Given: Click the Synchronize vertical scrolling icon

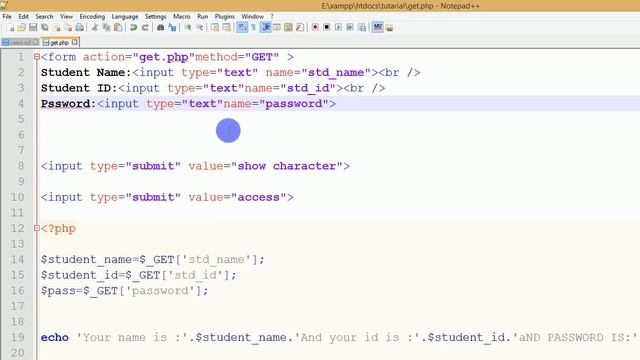Looking at the screenshot, I should (x=215, y=27).
